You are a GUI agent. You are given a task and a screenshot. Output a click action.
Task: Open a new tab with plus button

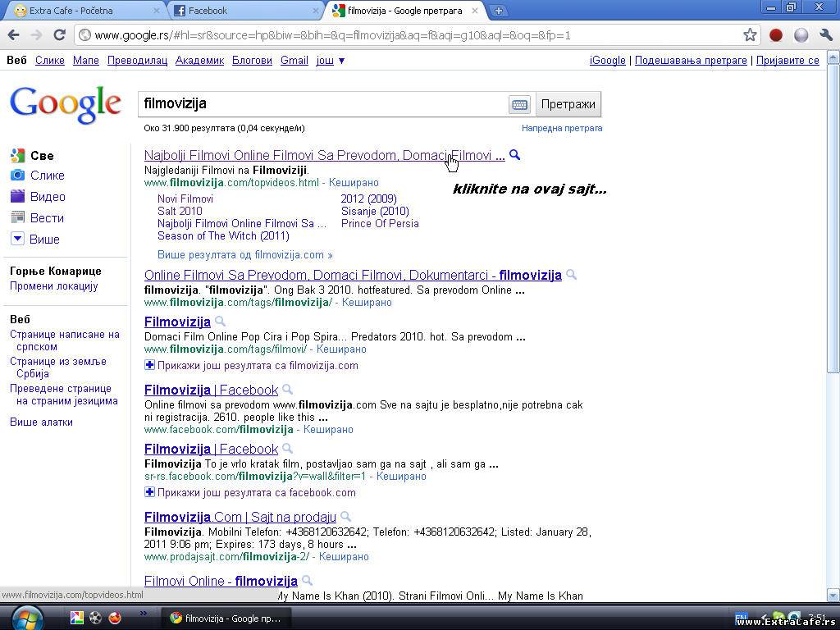tap(498, 11)
